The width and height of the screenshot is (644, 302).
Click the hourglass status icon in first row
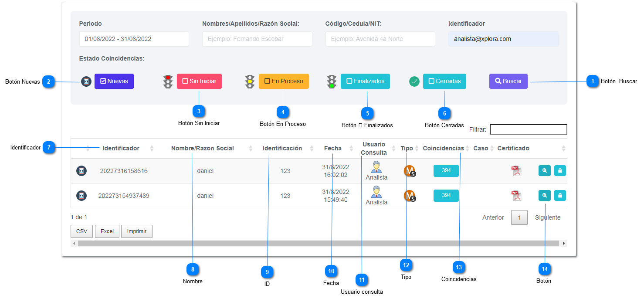[x=81, y=171]
